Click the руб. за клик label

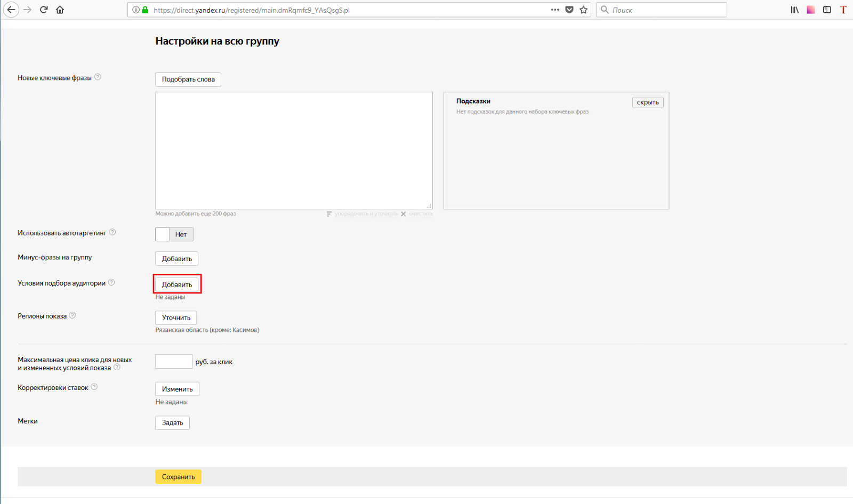pos(214,362)
